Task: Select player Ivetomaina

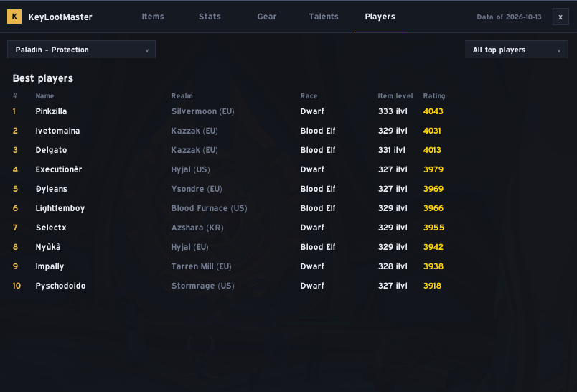Action: point(57,131)
